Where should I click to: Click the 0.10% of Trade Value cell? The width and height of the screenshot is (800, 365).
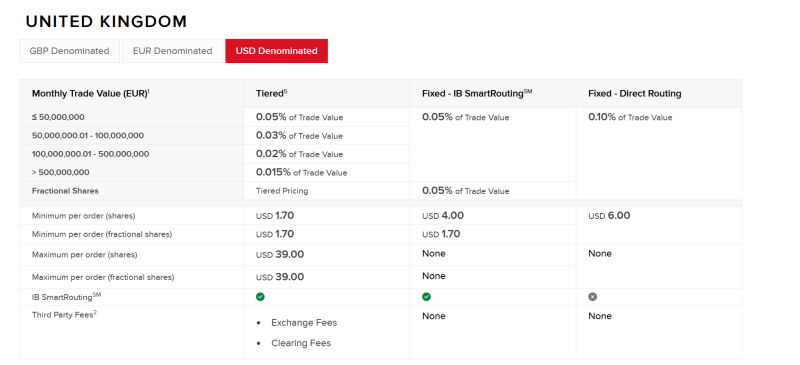coord(630,117)
